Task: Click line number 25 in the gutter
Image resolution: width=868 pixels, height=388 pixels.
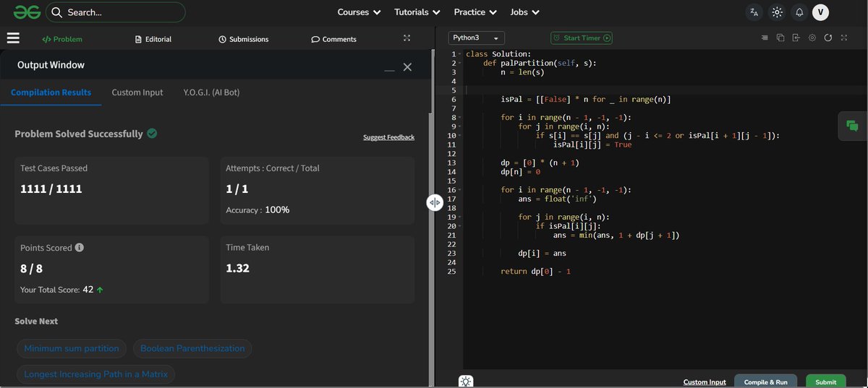Action: click(451, 272)
